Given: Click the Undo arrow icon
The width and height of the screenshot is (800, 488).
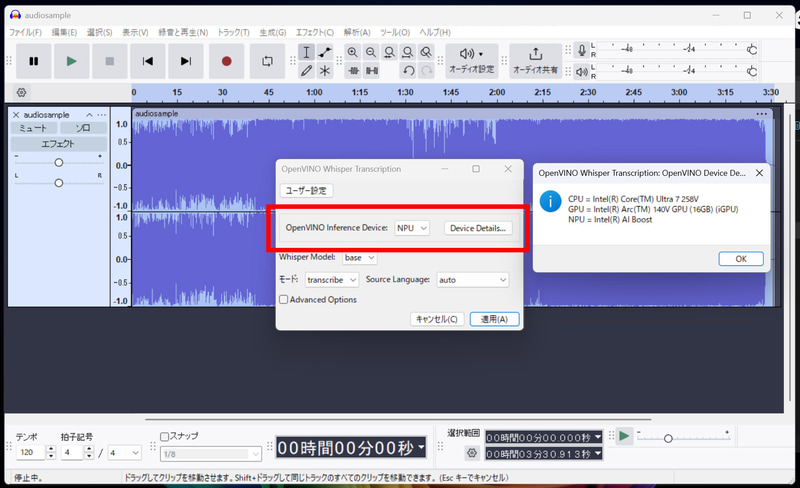Looking at the screenshot, I should tap(408, 70).
